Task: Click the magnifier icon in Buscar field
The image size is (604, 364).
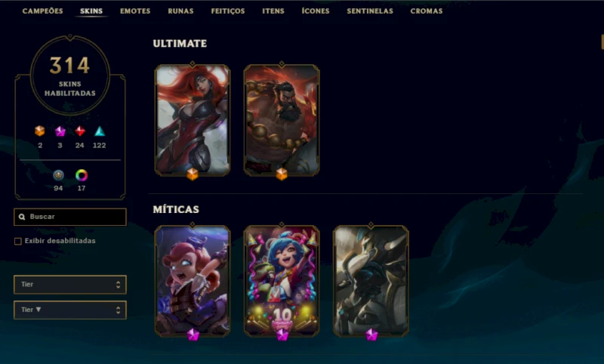Action: (22, 217)
